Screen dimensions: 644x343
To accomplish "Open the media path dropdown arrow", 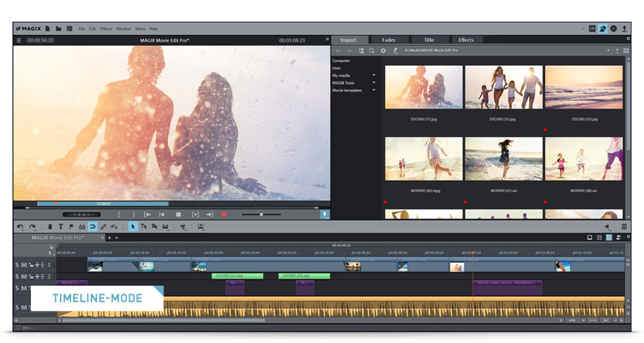I will pos(608,50).
